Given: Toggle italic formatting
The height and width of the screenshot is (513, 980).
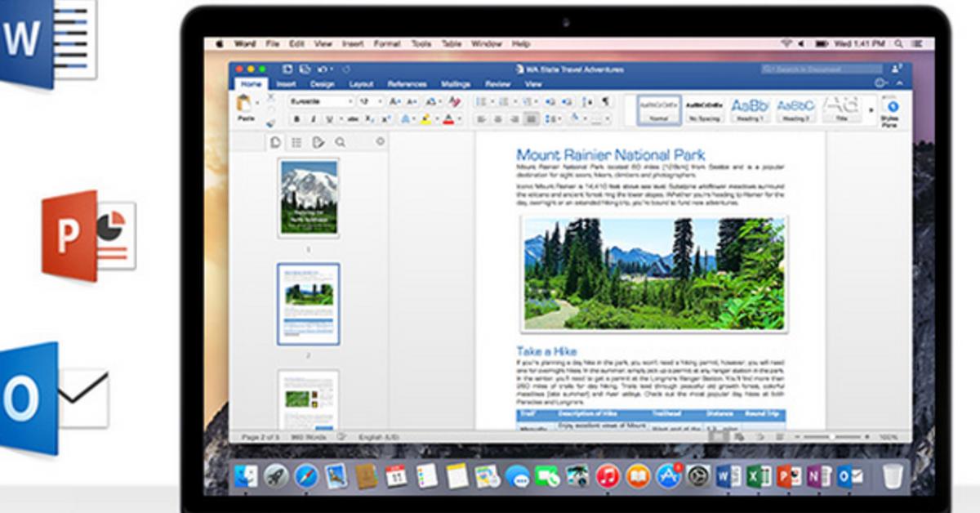Looking at the screenshot, I should pos(312,119).
